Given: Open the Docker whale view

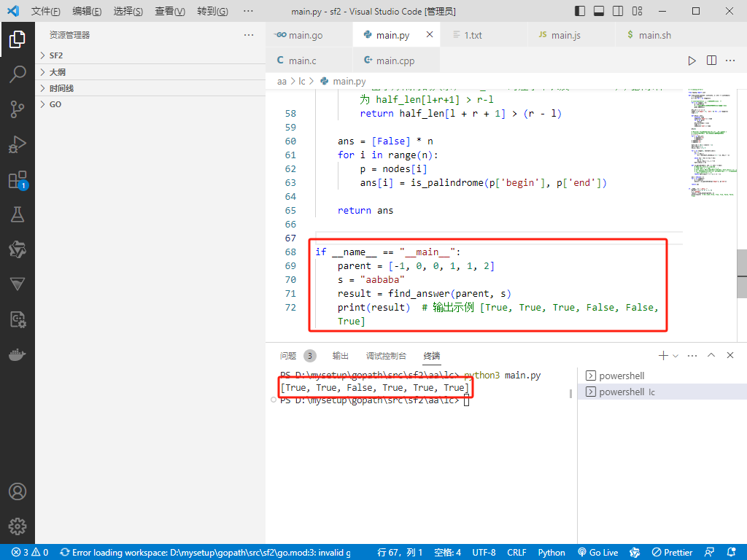Looking at the screenshot, I should (x=18, y=355).
